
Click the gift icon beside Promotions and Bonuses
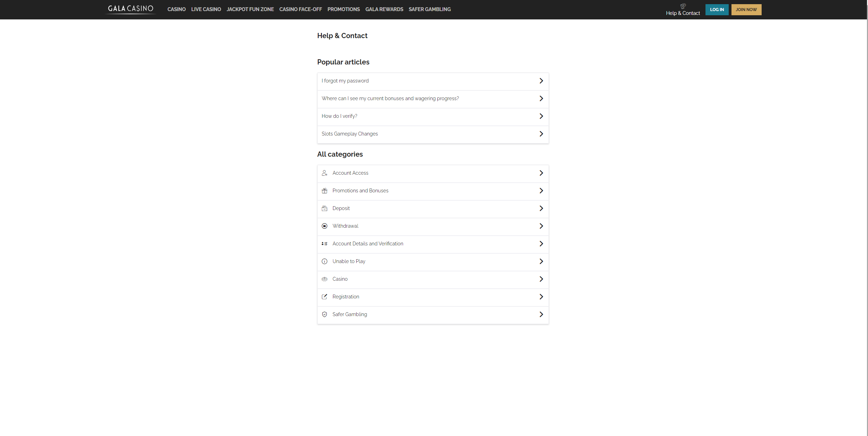pos(324,191)
